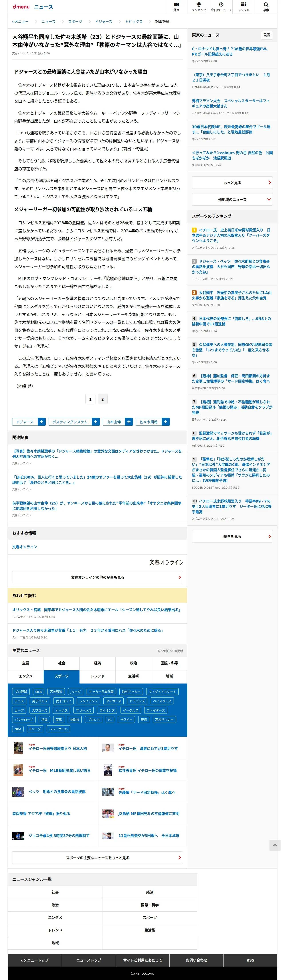Image resolution: width=285 pixels, height=980 pixels.
Task: Open 青梅マラソン大会 news link
Action: point(230,103)
